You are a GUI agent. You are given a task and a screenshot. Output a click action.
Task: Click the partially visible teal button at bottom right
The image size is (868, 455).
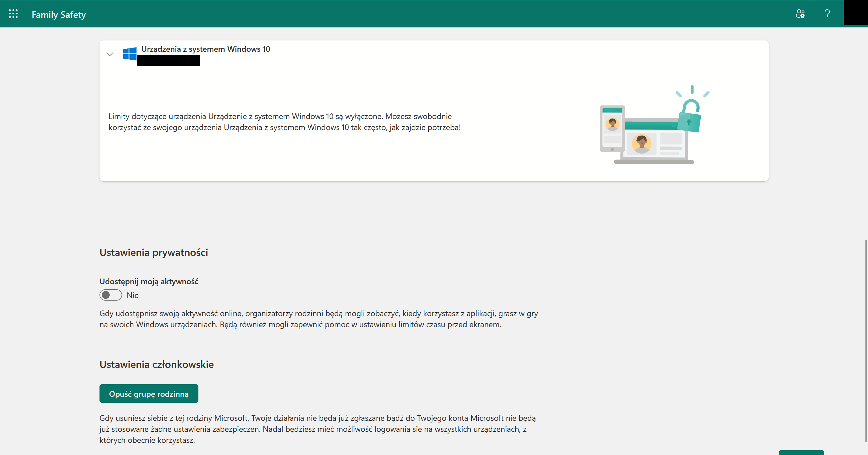[801, 452]
